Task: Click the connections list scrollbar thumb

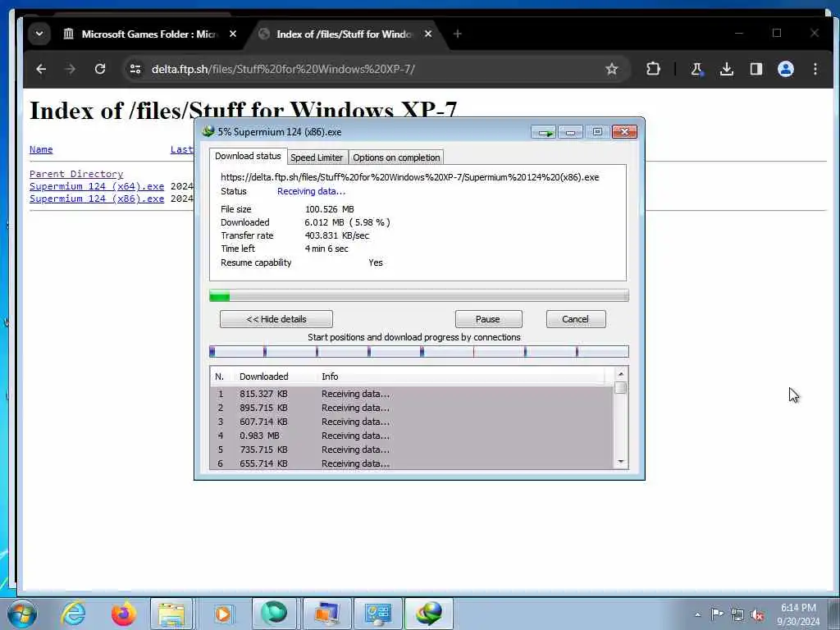Action: (x=621, y=388)
